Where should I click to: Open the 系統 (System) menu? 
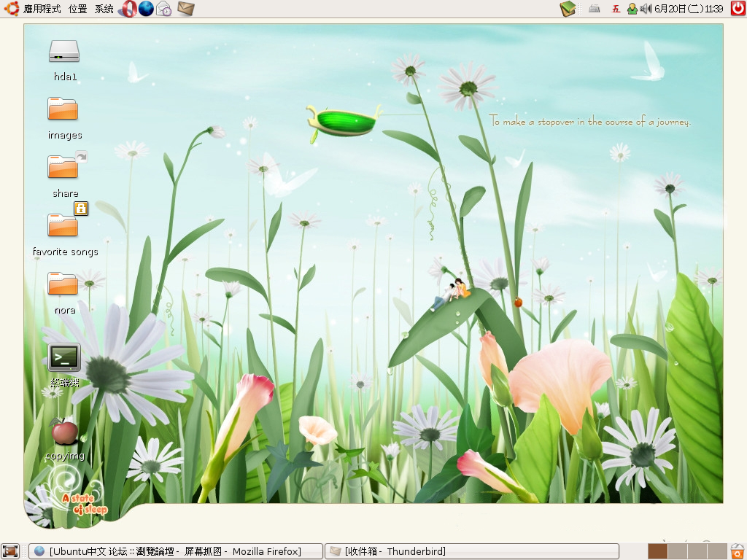(x=104, y=9)
